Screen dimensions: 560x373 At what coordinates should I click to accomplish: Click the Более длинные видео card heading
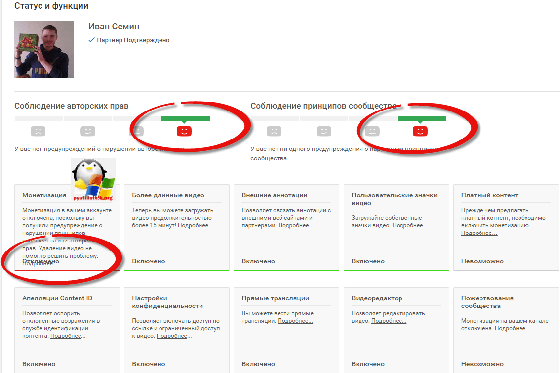168,195
